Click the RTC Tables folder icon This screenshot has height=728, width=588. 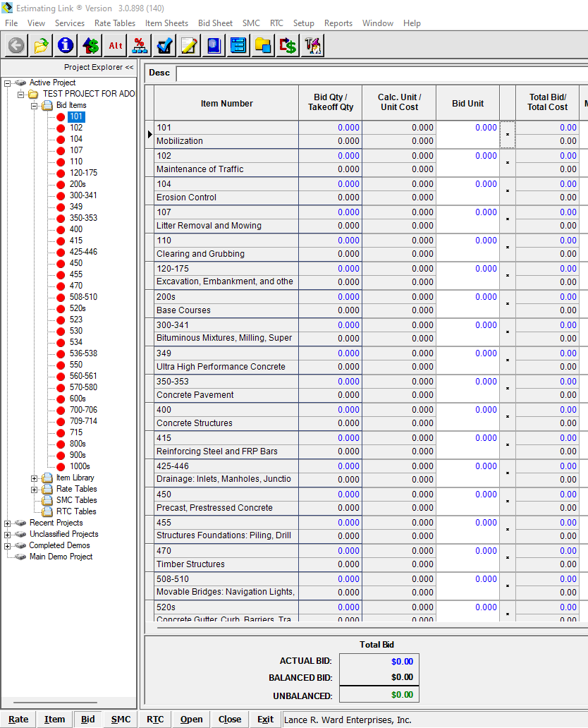point(47,511)
